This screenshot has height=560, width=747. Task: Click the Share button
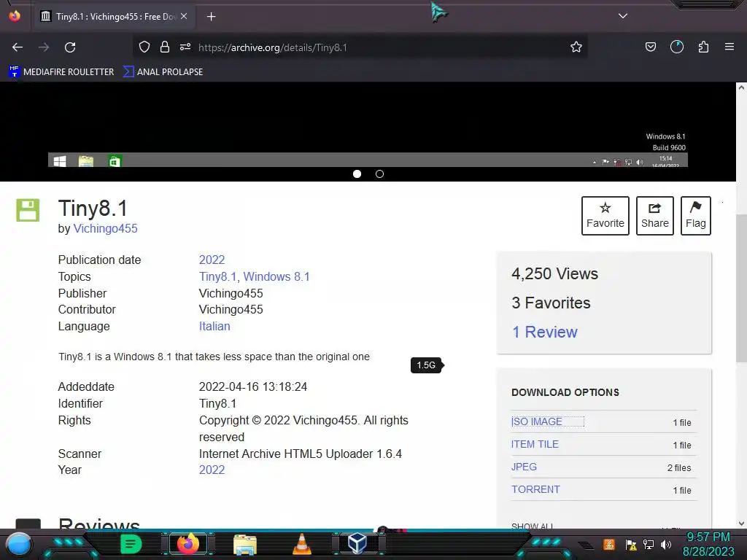(654, 216)
